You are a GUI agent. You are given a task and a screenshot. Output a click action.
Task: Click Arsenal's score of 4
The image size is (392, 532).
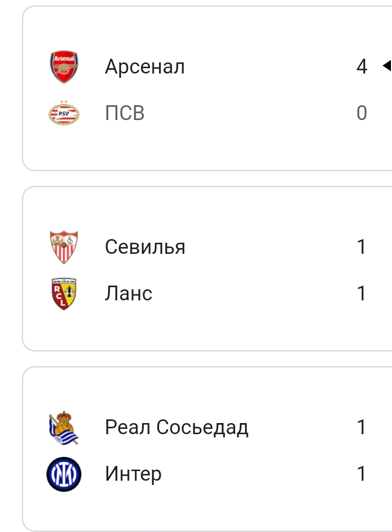click(362, 67)
